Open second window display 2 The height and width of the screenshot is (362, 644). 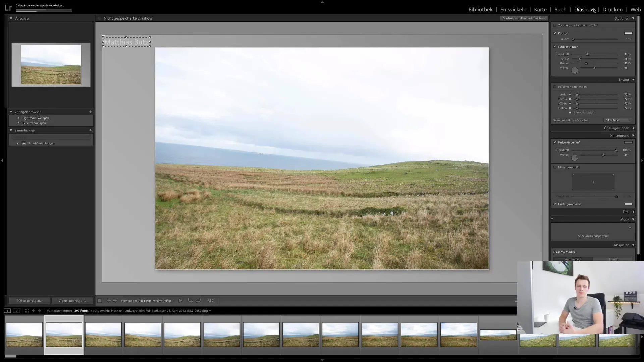(x=16, y=311)
